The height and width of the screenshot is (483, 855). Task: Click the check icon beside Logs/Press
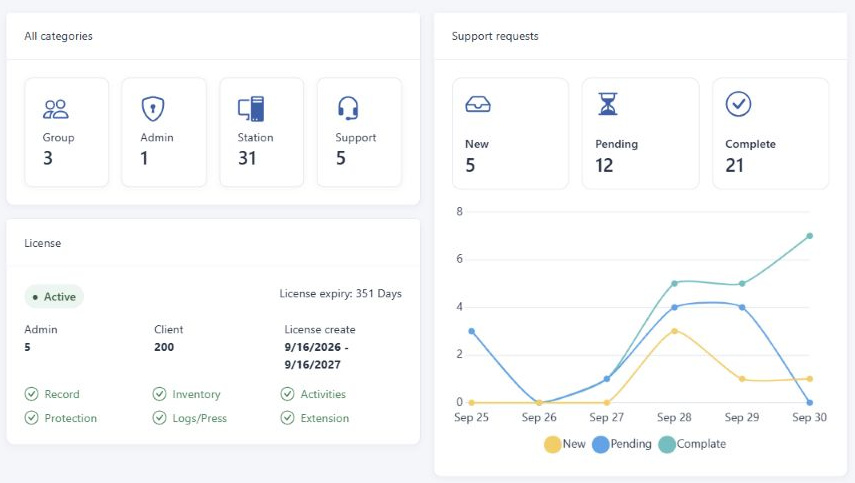(x=159, y=418)
